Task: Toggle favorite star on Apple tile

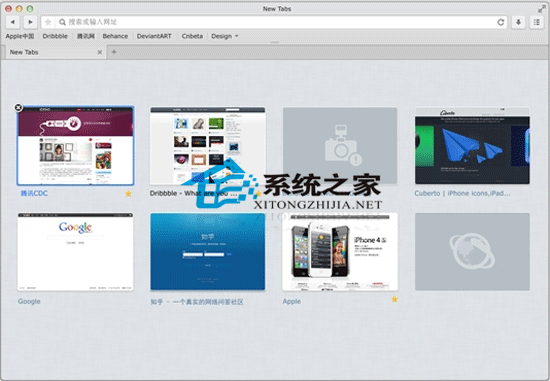Action: pos(395,299)
